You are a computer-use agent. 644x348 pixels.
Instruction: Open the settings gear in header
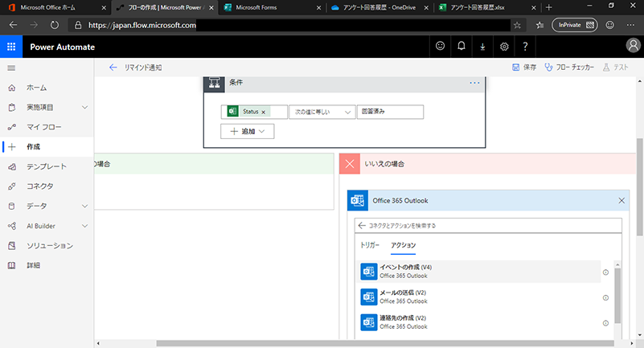coord(503,47)
